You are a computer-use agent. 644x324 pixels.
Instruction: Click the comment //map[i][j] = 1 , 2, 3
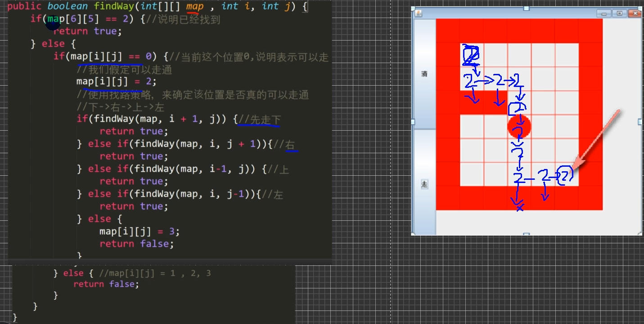[155, 273]
